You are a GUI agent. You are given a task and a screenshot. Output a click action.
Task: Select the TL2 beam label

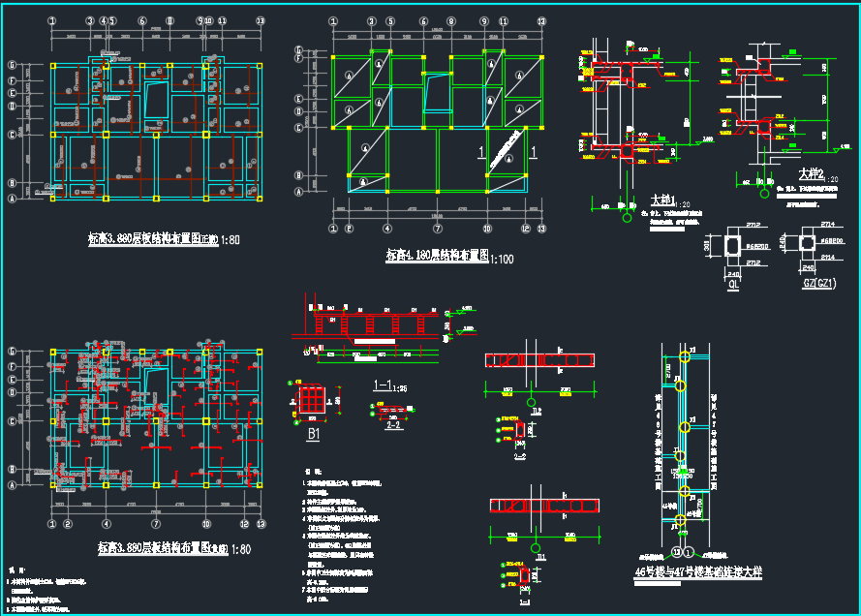[x=536, y=411]
